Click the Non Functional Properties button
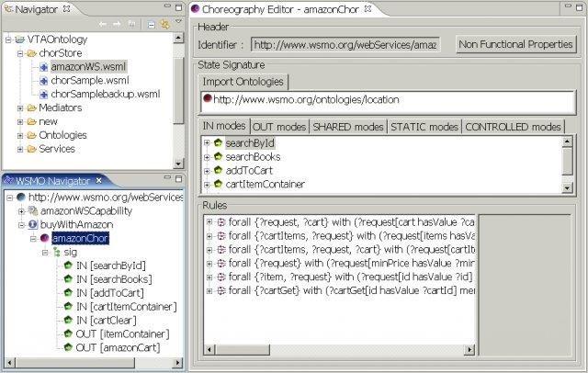 516,45
